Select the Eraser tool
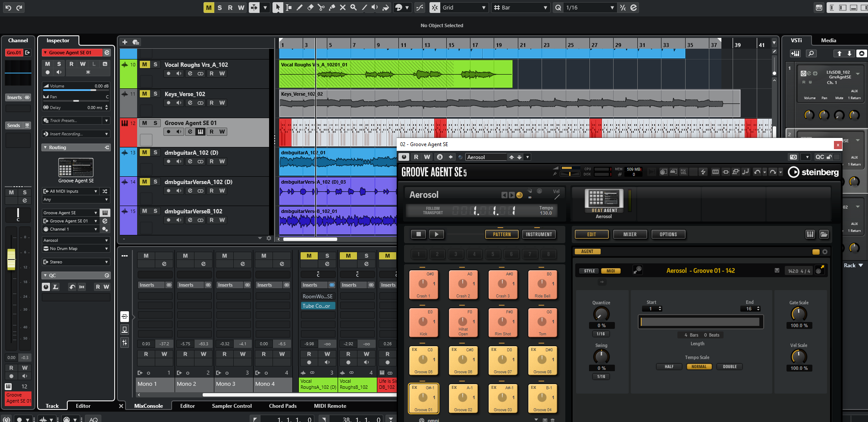868x422 pixels. coord(310,7)
